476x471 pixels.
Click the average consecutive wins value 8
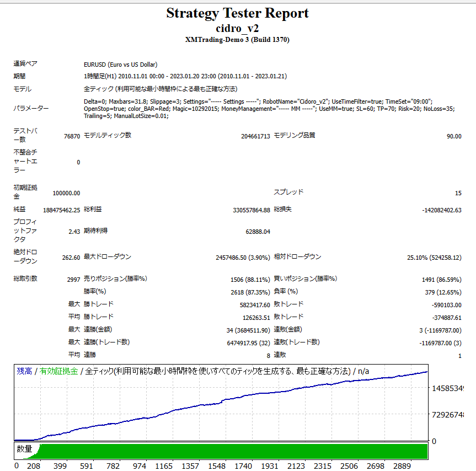pyautogui.click(x=269, y=356)
